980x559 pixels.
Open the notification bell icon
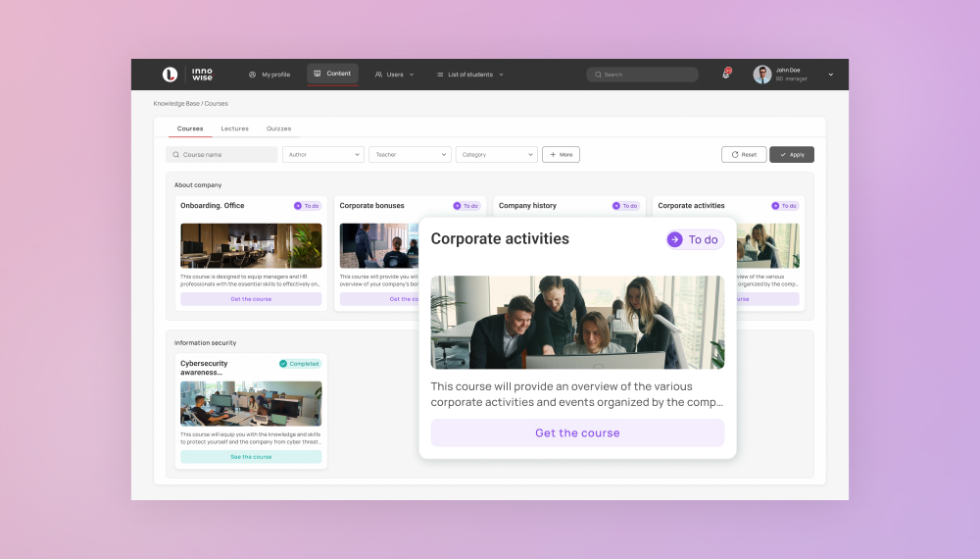725,74
